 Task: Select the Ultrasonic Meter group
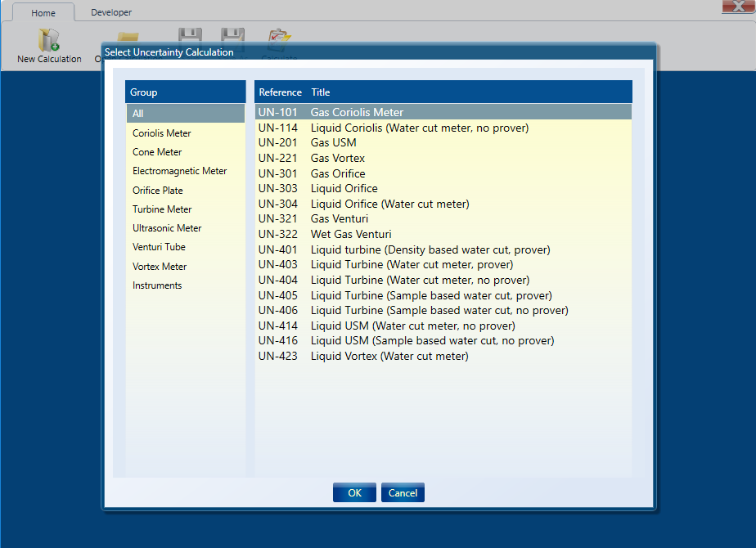click(x=186, y=228)
